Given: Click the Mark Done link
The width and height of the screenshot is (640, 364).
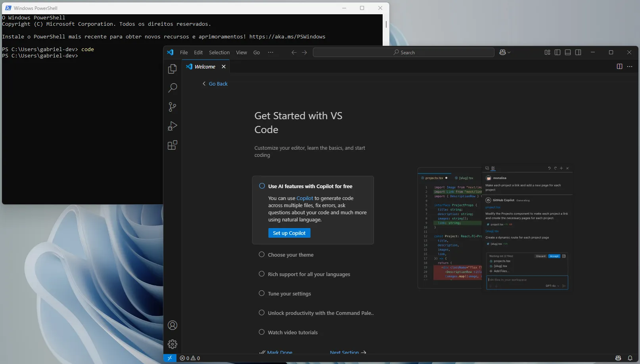Looking at the screenshot, I should (276, 352).
